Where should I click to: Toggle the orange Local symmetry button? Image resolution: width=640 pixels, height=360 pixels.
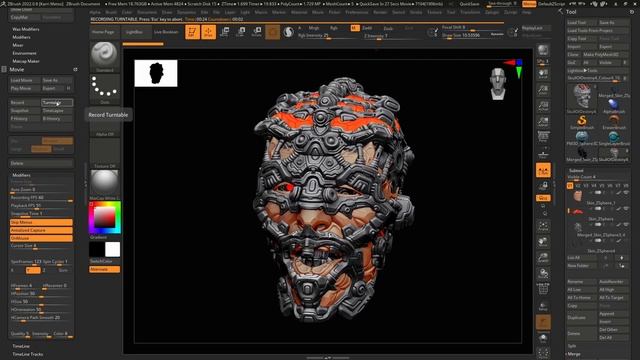point(543,170)
